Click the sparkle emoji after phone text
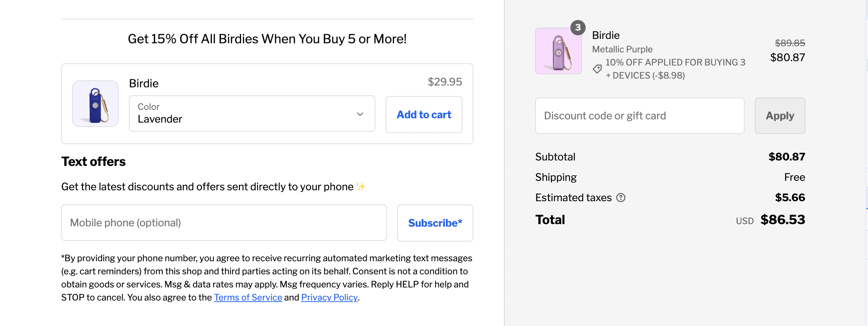The width and height of the screenshot is (868, 326). pyautogui.click(x=361, y=187)
